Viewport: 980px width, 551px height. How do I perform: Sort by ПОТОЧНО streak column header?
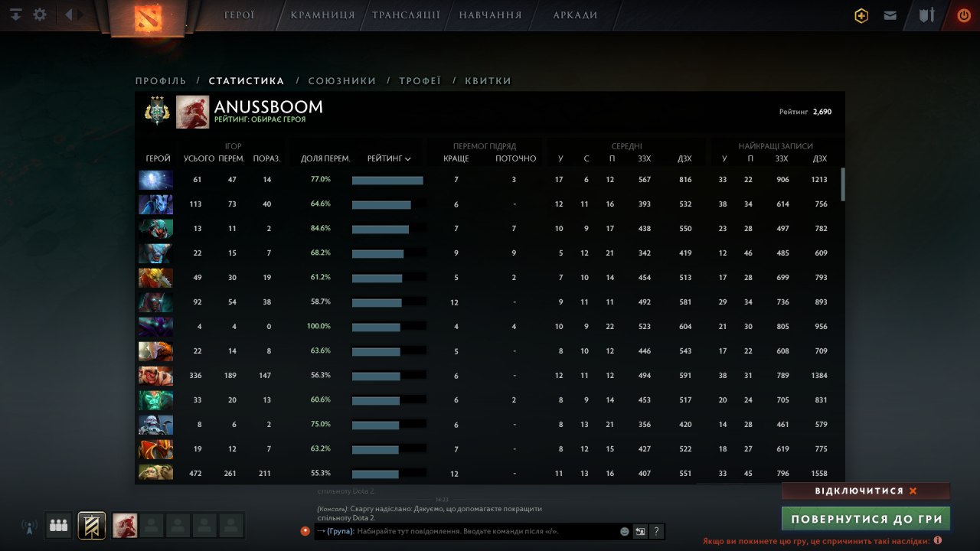tap(516, 158)
